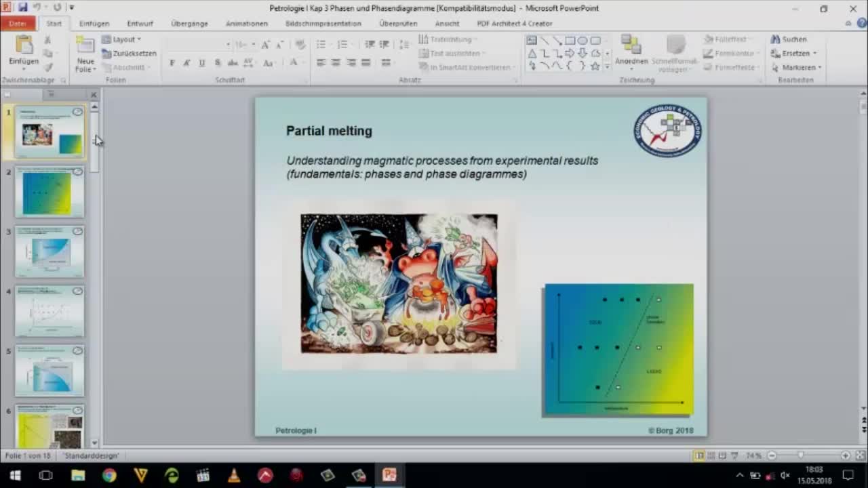
Task: Click the Suchen binoculars button
Action: [788, 39]
